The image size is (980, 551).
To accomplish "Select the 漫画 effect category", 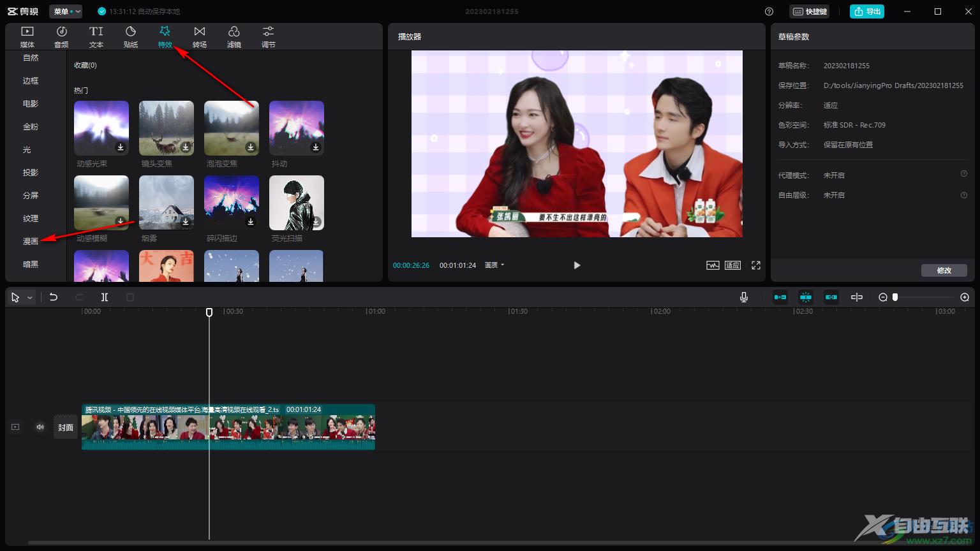I will pyautogui.click(x=31, y=241).
